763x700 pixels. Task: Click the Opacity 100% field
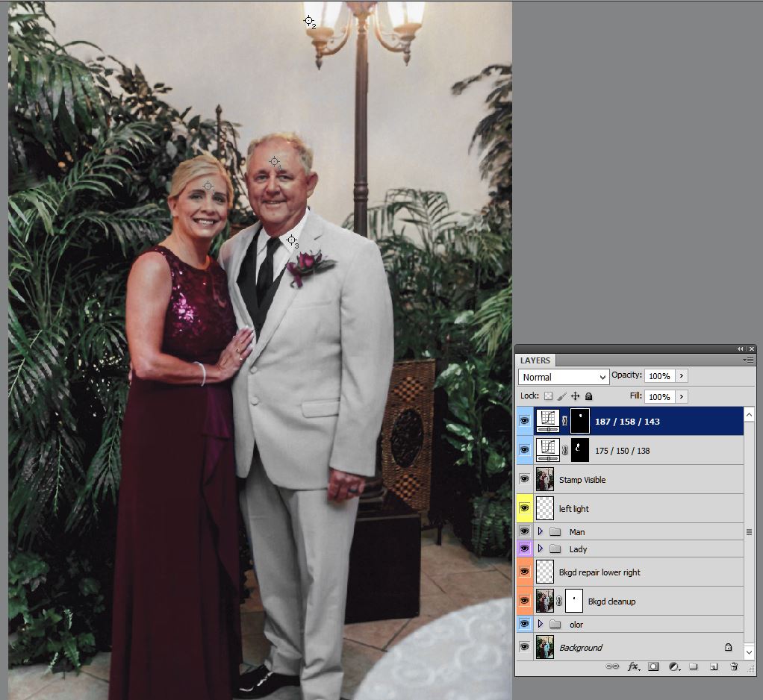click(x=659, y=376)
